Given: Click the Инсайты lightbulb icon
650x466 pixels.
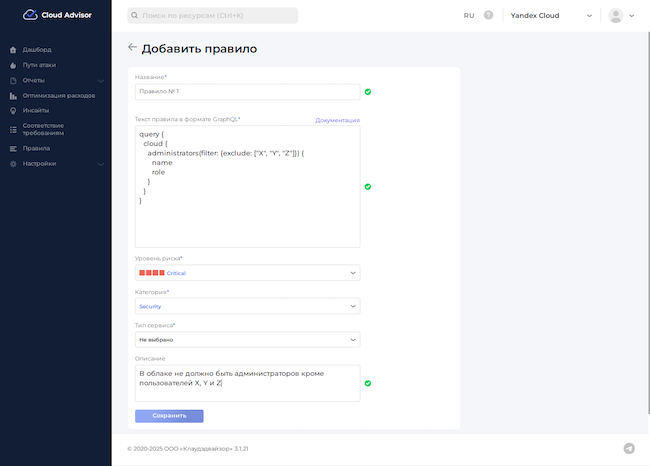Looking at the screenshot, I should pos(13,110).
